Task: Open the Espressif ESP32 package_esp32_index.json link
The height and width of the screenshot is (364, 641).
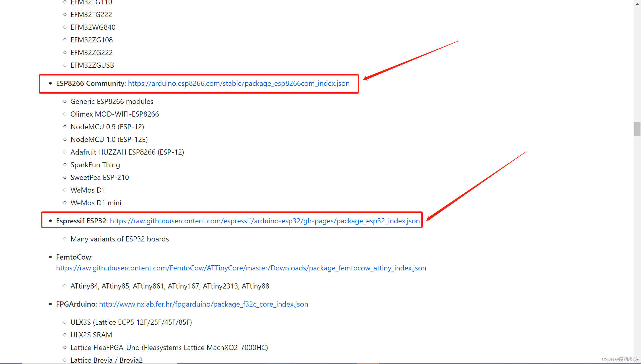Action: pyautogui.click(x=265, y=221)
